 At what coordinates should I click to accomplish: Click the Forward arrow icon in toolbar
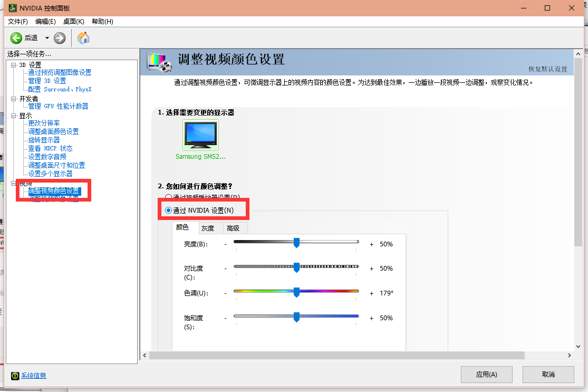tap(60, 38)
